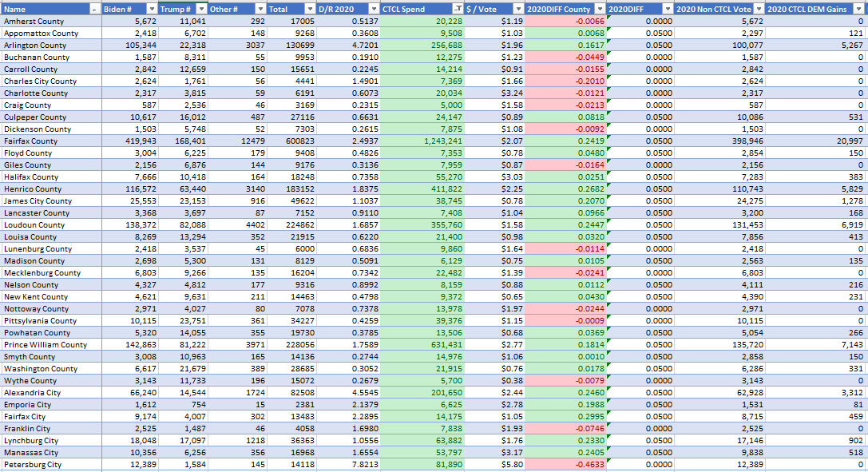Image resolution: width=868 pixels, height=472 pixels.
Task: Click Appomattox County's DEM gains 121
Action: 815,34
